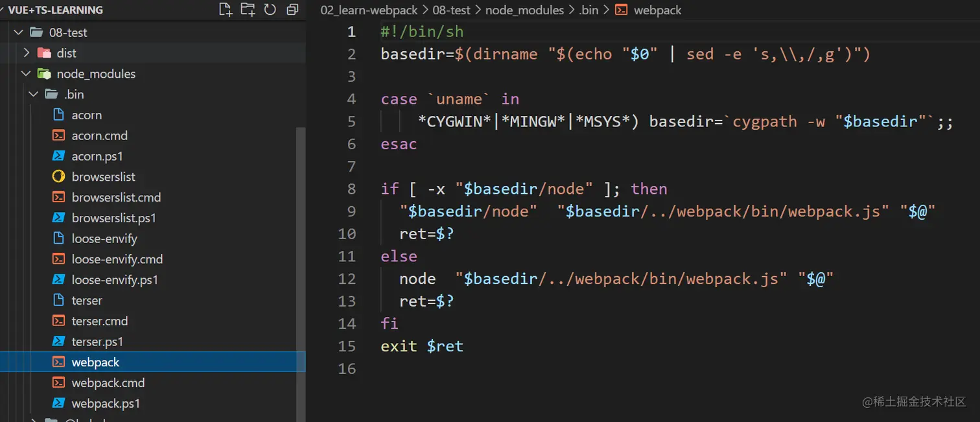Click line number 15 in the gutter
The image size is (980, 422).
pyautogui.click(x=347, y=346)
